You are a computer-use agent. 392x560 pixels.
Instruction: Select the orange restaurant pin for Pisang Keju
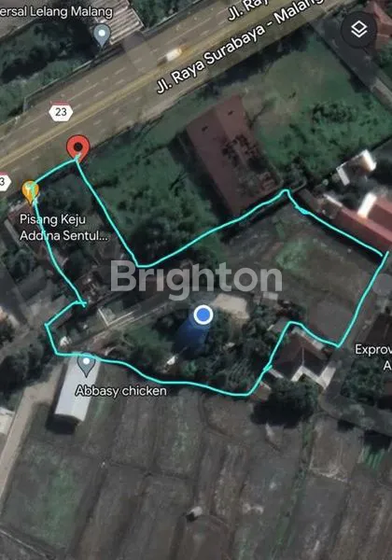pyautogui.click(x=30, y=192)
